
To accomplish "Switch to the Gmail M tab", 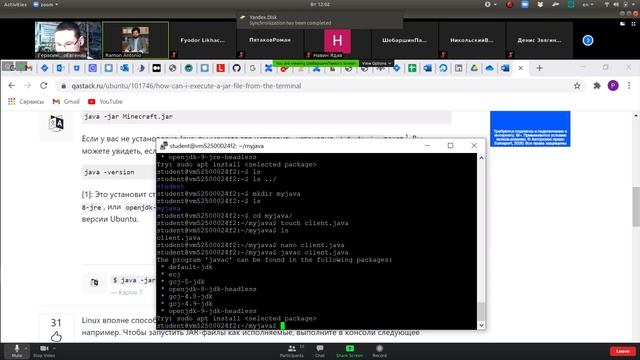I will (x=29, y=68).
